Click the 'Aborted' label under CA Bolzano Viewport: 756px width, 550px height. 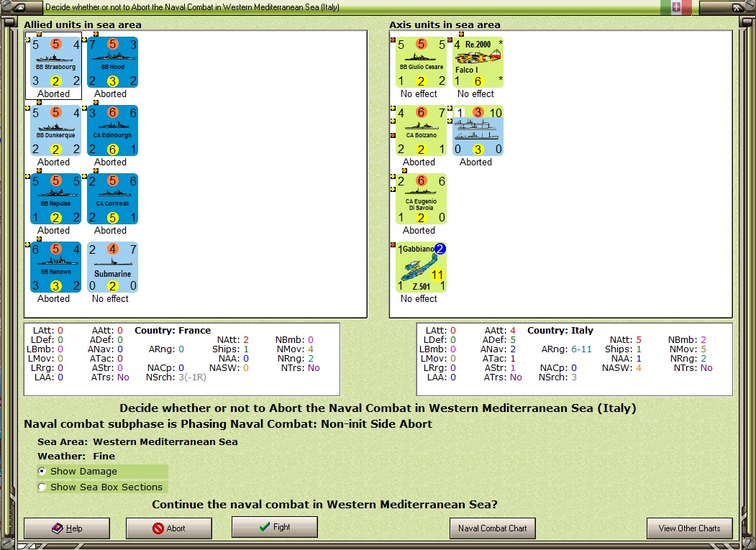click(x=419, y=162)
